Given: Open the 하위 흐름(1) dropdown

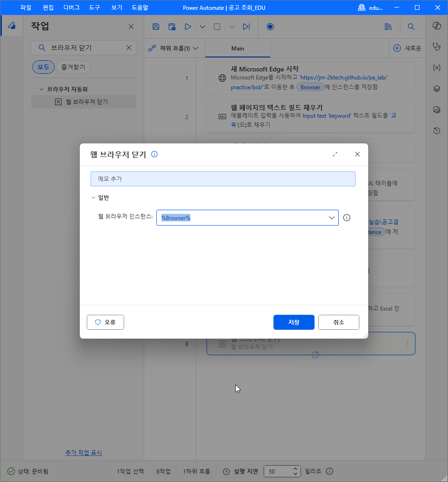Looking at the screenshot, I should tap(174, 48).
